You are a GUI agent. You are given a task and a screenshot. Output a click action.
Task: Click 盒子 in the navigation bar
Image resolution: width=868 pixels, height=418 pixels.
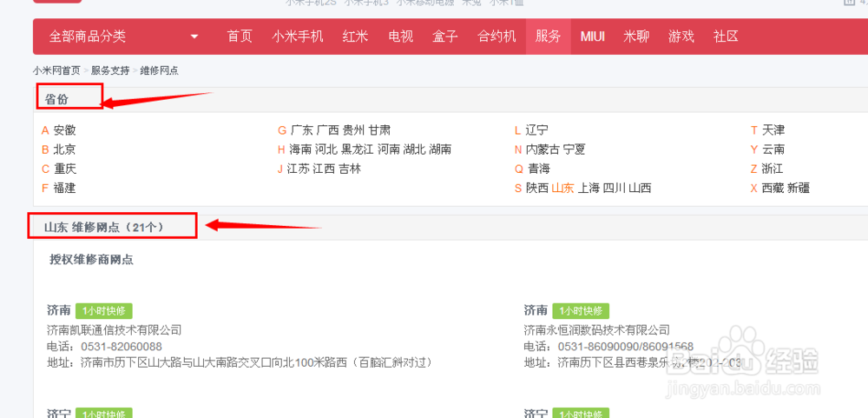click(445, 36)
